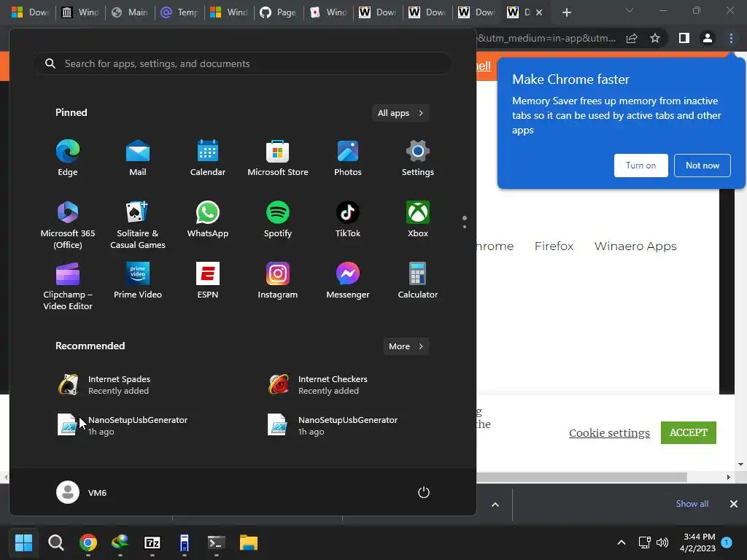Expand More recommended items
Viewport: 747px width, 560px height.
coord(406,346)
